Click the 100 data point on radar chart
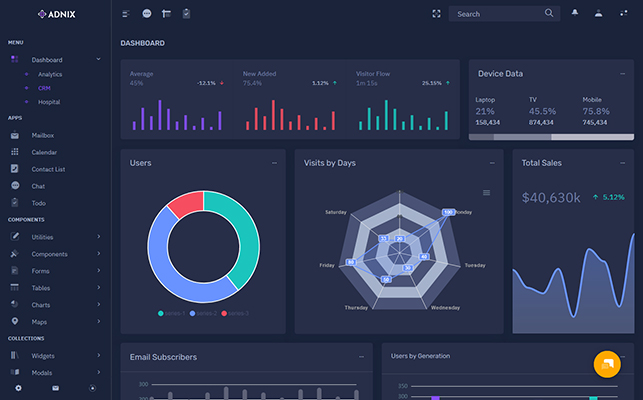This screenshot has height=400, width=643. 448,212
